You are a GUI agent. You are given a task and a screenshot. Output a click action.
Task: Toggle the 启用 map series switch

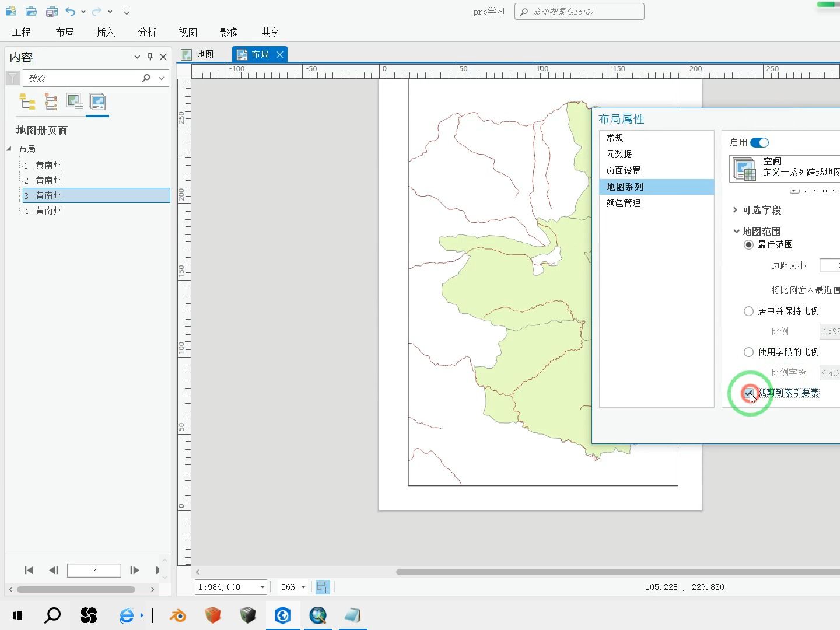point(759,142)
